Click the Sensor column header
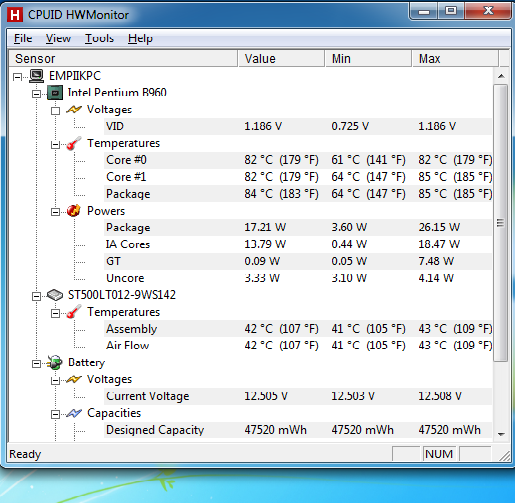 123,59
